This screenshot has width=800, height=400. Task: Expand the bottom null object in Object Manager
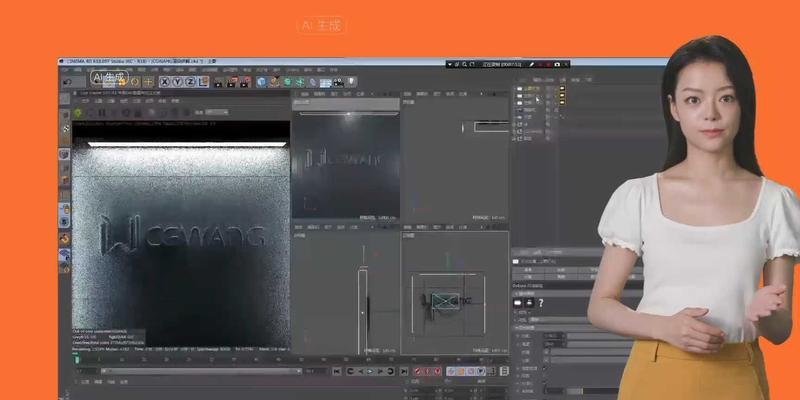pyautogui.click(x=514, y=138)
